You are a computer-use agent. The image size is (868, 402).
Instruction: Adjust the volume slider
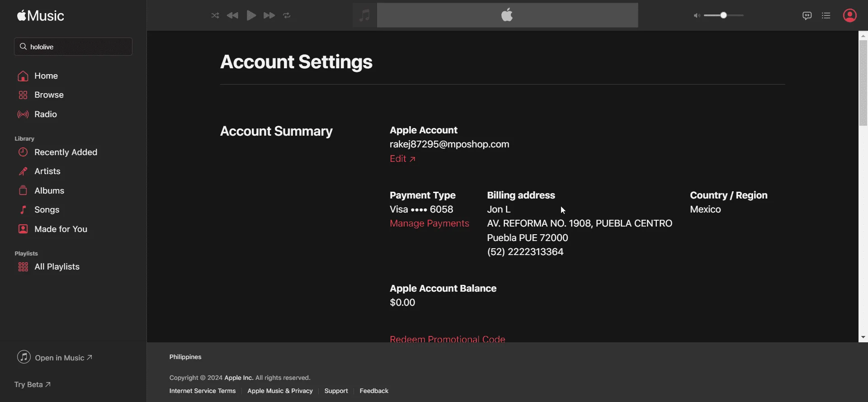coord(724,15)
